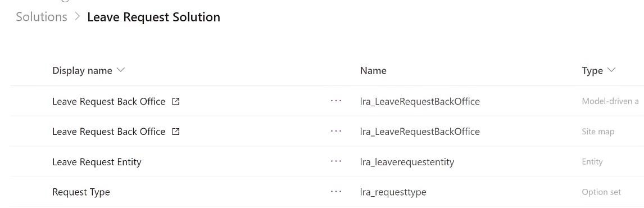Screen dimensions: 644x208
Task: Open the Request Type option set
Action: tap(81, 192)
